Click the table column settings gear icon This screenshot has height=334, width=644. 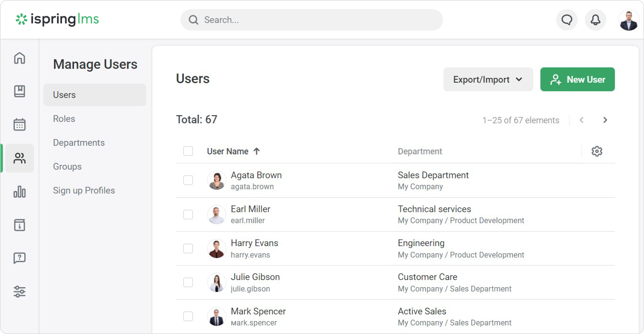coord(597,151)
